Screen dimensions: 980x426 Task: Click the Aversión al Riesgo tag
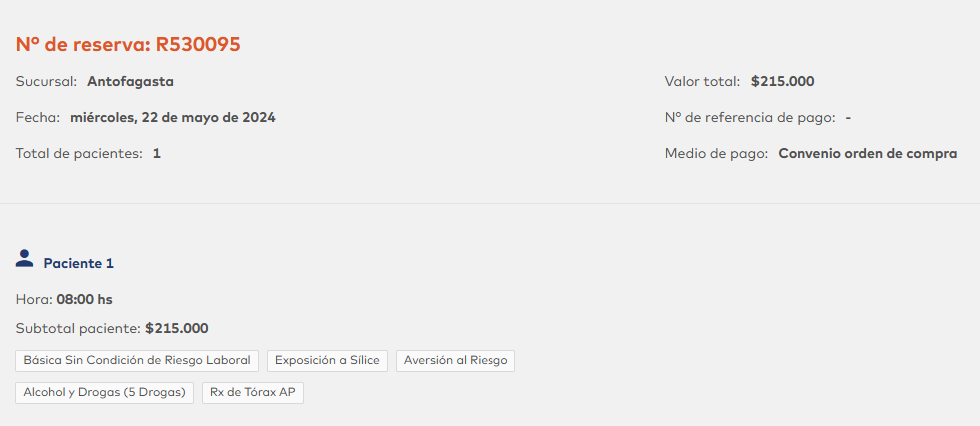point(456,360)
